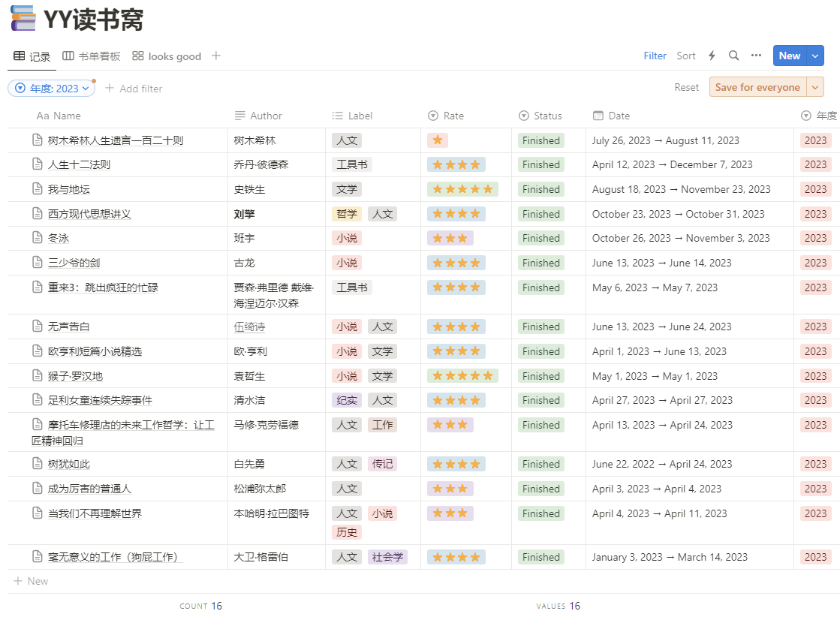Expand the New button dropdown arrow

click(814, 56)
